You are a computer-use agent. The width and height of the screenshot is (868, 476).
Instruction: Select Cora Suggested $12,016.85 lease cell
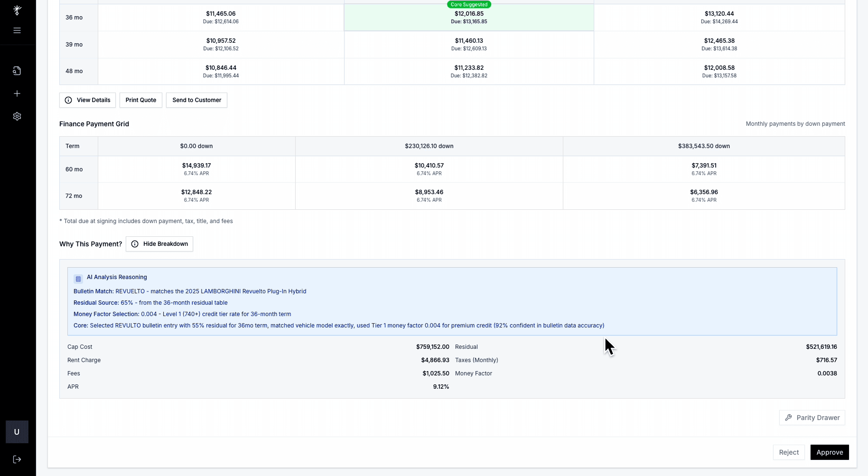coord(469,18)
